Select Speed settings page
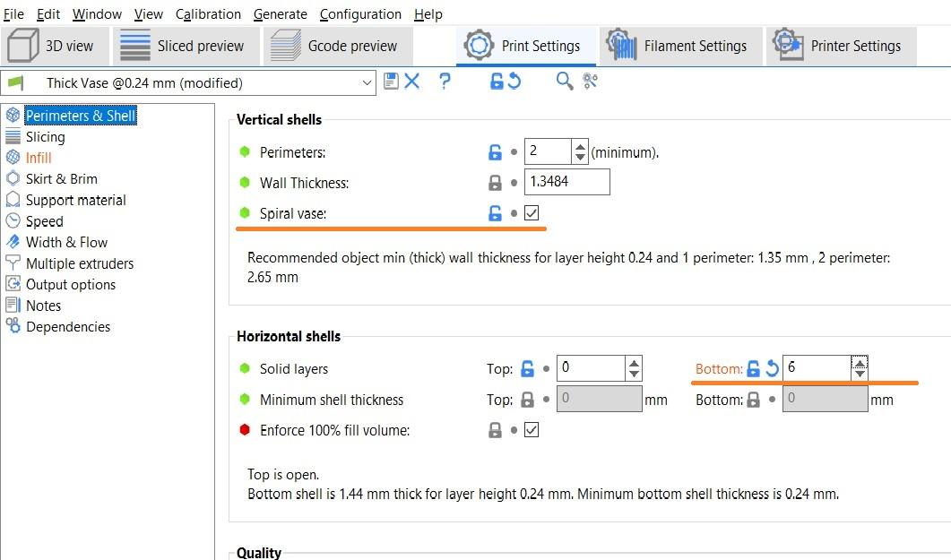 [x=44, y=221]
